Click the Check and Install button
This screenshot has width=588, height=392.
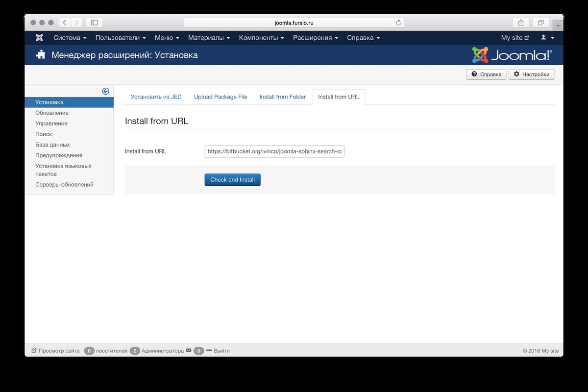tap(233, 180)
